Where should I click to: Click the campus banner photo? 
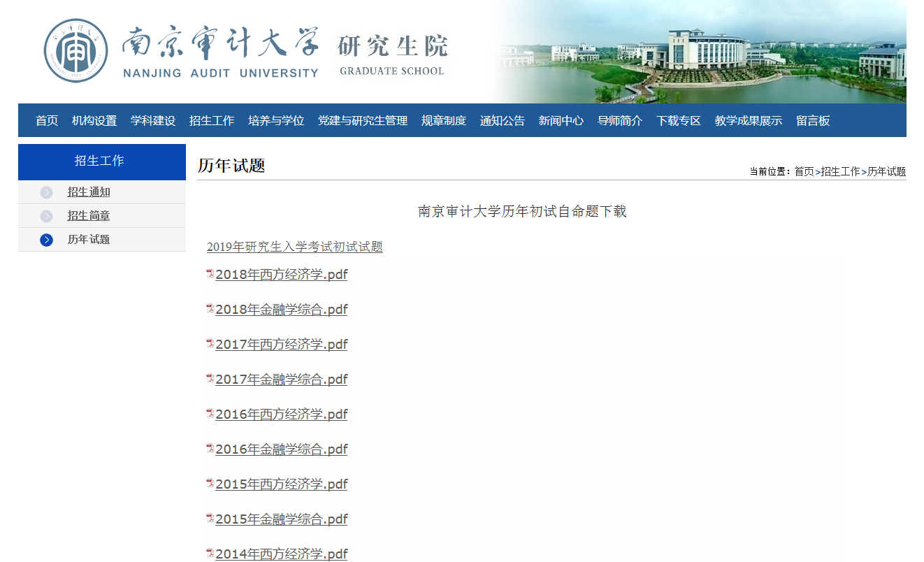[699, 52]
